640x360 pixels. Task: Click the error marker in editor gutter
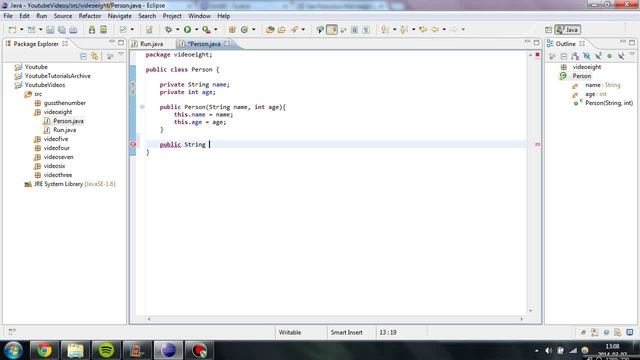click(133, 144)
